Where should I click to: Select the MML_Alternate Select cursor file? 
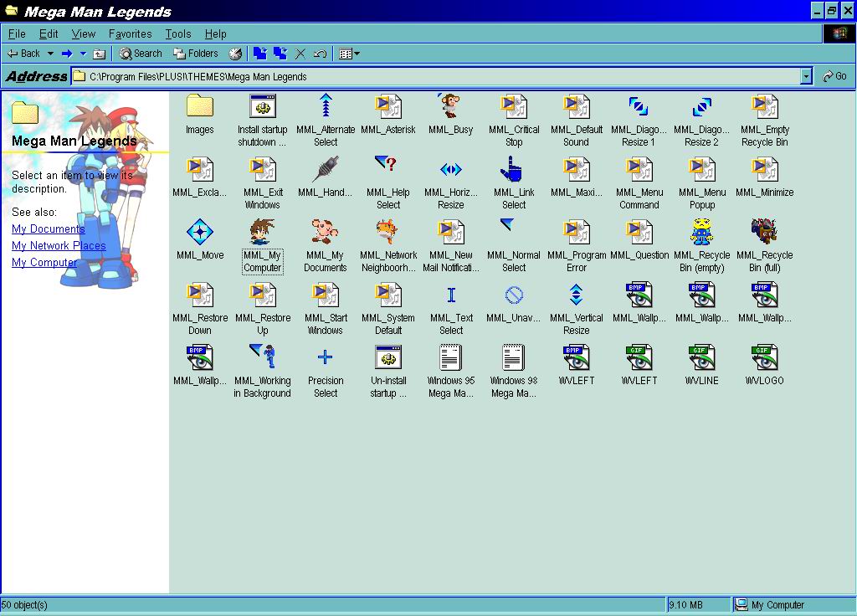point(326,121)
